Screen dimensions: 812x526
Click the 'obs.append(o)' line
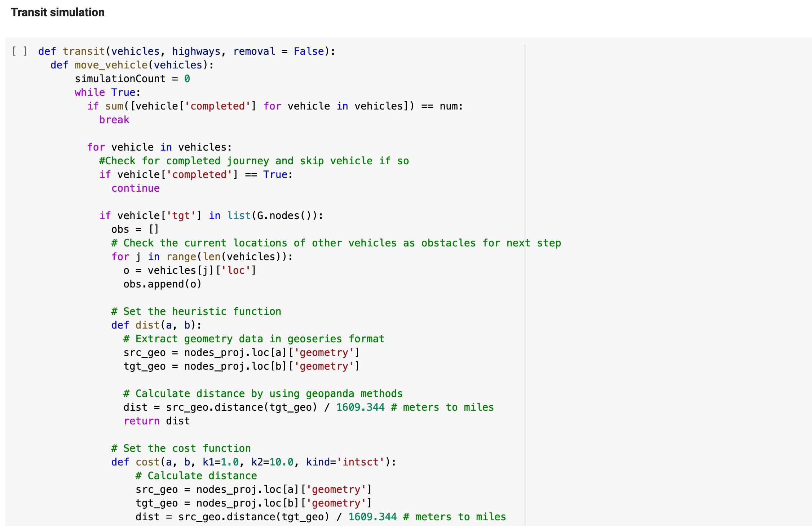[x=163, y=284]
